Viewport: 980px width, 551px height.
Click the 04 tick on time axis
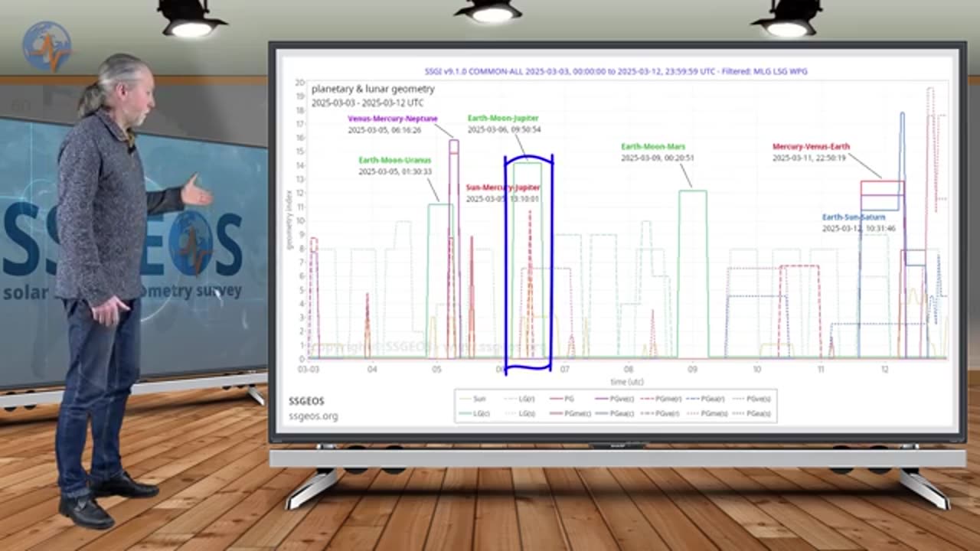point(372,370)
